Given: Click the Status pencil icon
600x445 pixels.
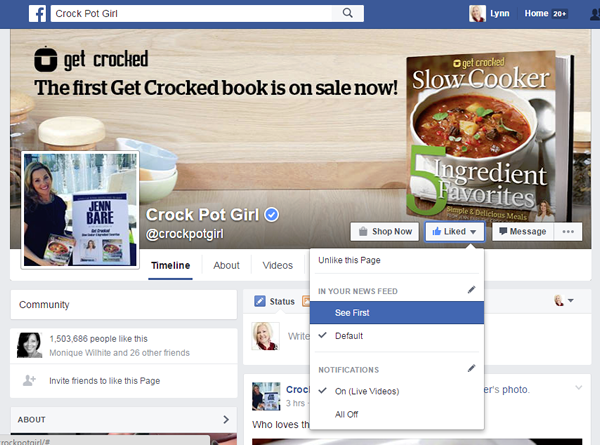Looking at the screenshot, I should pos(260,302).
